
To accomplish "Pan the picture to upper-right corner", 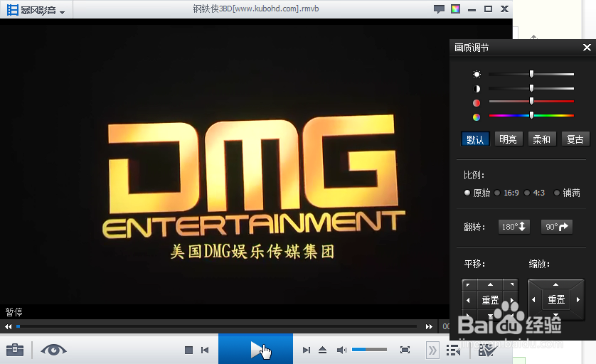I will click(x=512, y=284).
